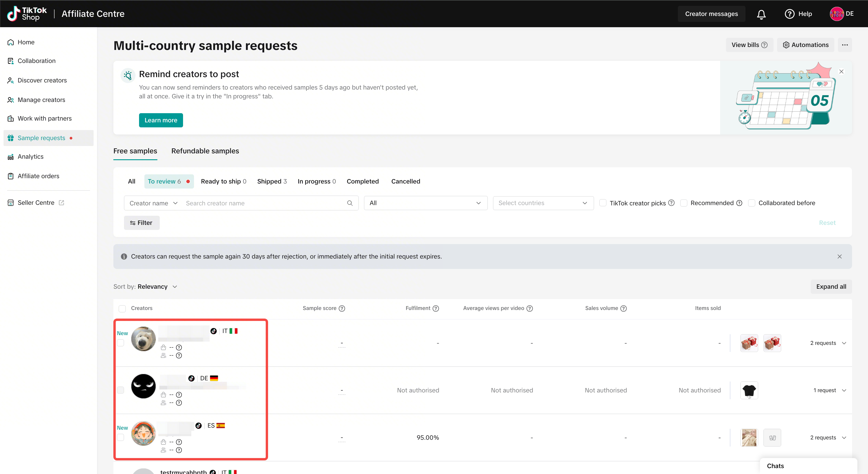Tick the Recommended checkbox

click(684, 203)
